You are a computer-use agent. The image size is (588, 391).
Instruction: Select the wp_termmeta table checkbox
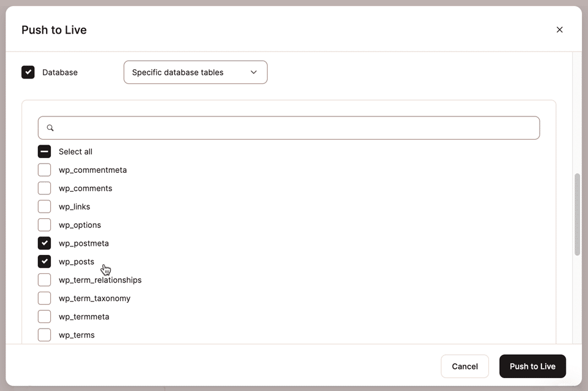tap(44, 317)
